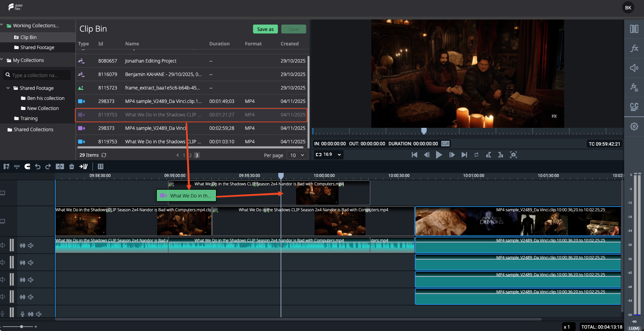Open the closed captions CC panel
Image resolution: width=644 pixels, height=331 pixels.
[634, 107]
